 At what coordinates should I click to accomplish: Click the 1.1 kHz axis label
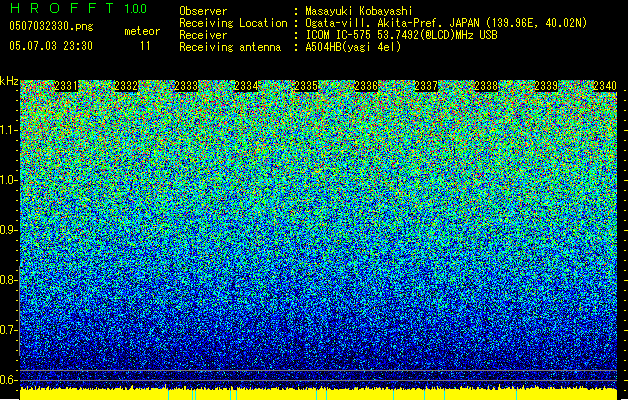pyautogui.click(x=9, y=130)
